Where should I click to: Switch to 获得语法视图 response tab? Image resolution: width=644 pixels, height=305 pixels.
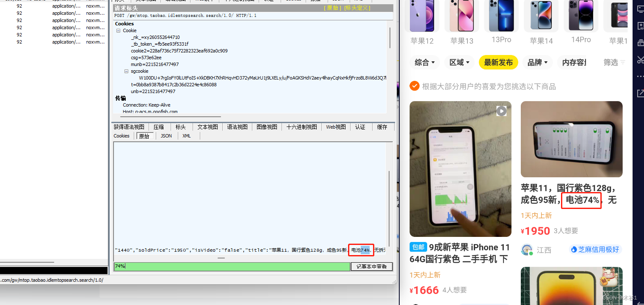point(129,127)
